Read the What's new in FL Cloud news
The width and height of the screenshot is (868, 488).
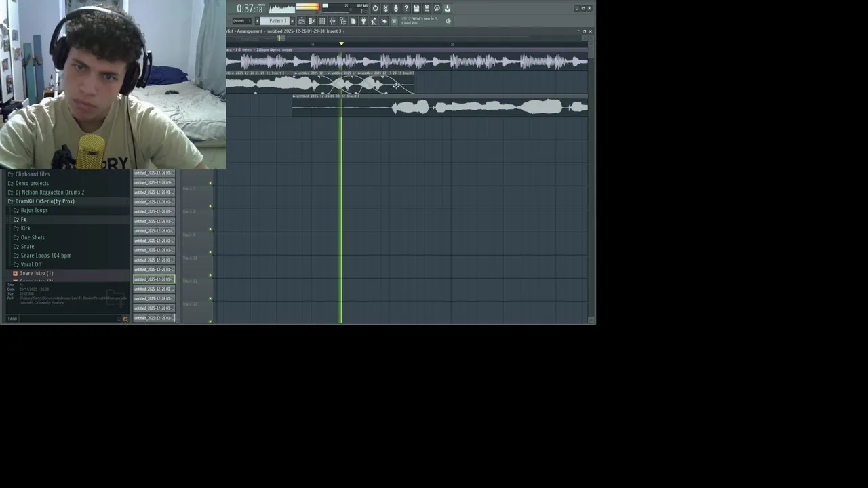click(421, 21)
